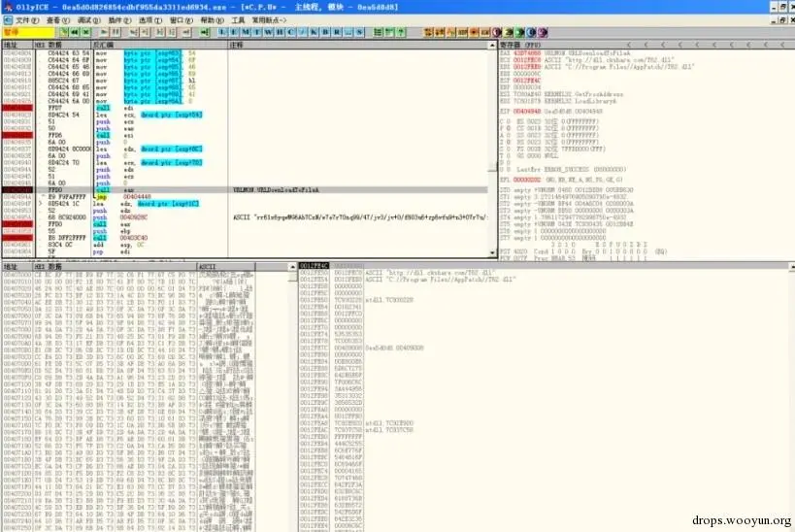
Task: Open the 常用断点-> menu
Action: pyautogui.click(x=269, y=20)
